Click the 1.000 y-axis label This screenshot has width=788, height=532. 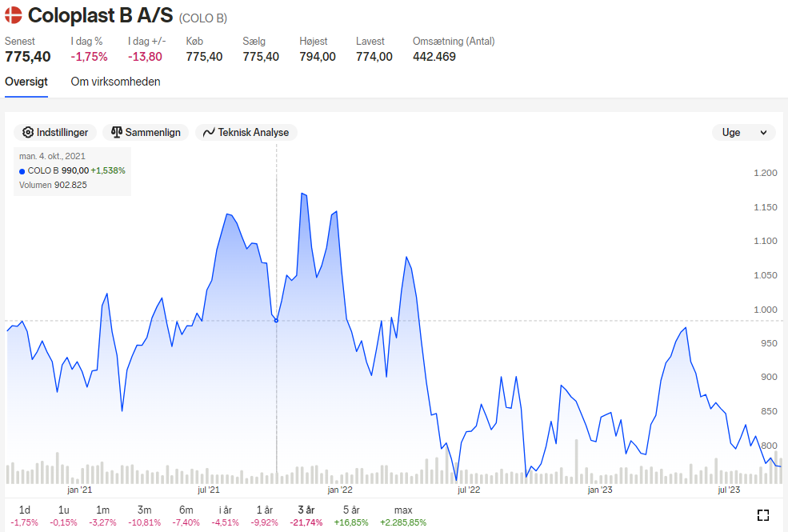pos(766,310)
